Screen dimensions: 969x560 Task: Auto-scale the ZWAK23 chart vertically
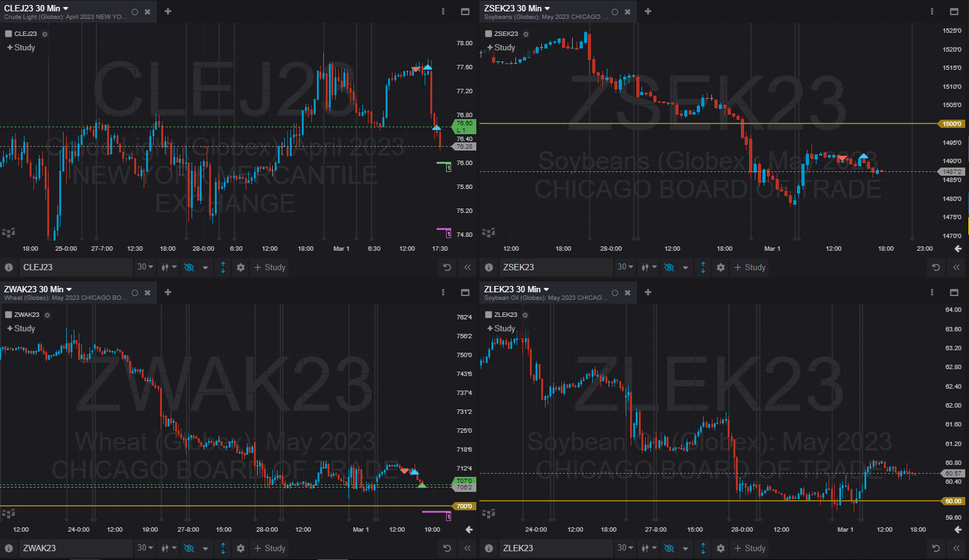pos(223,548)
